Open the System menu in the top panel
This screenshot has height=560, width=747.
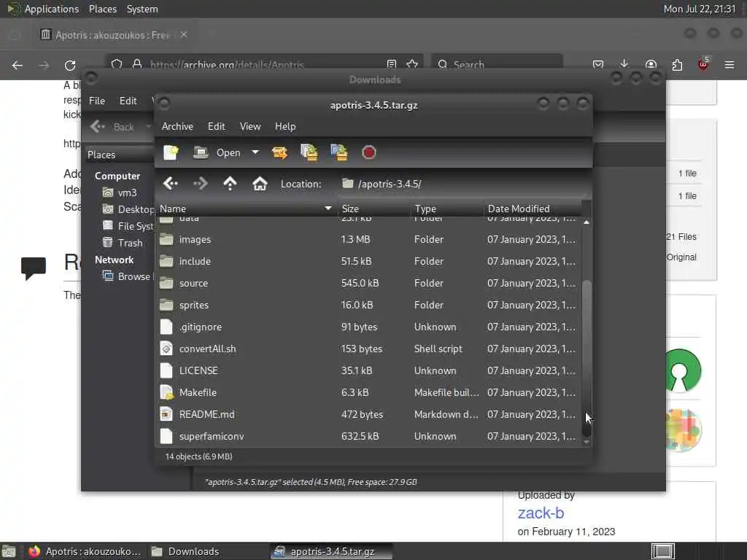coord(142,9)
